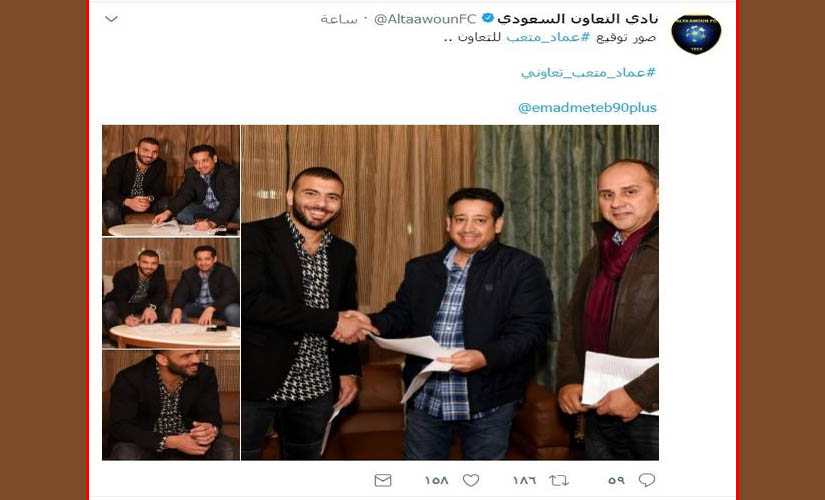Click the reply count ٥٩
The image size is (825, 500).
(x=616, y=481)
